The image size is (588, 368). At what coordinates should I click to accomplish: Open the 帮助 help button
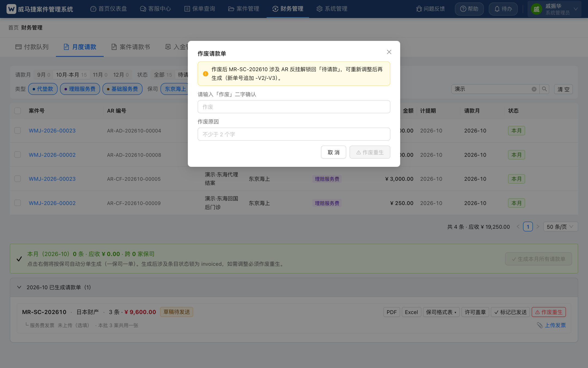click(x=469, y=9)
